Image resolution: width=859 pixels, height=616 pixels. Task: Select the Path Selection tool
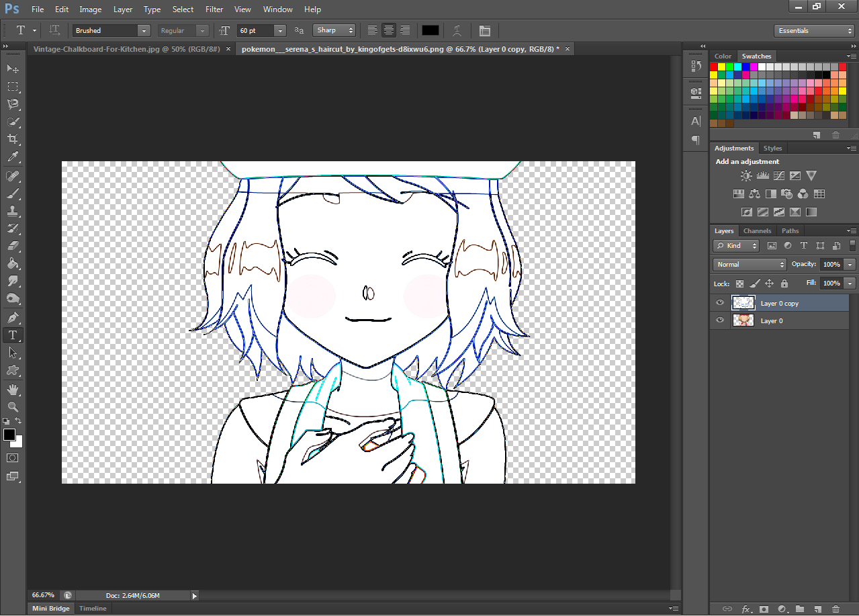[x=12, y=352]
